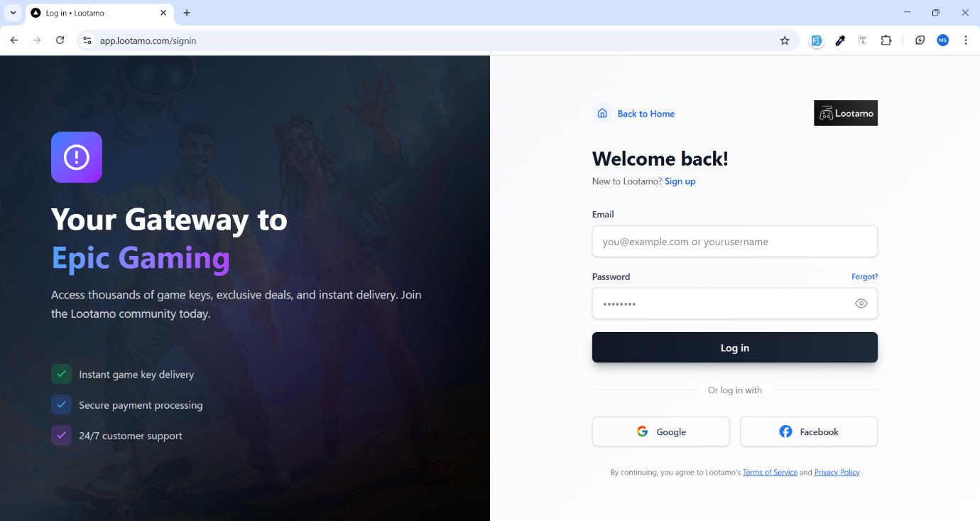
Task: Click the green Instant game key delivery checkmark
Action: [61, 374]
